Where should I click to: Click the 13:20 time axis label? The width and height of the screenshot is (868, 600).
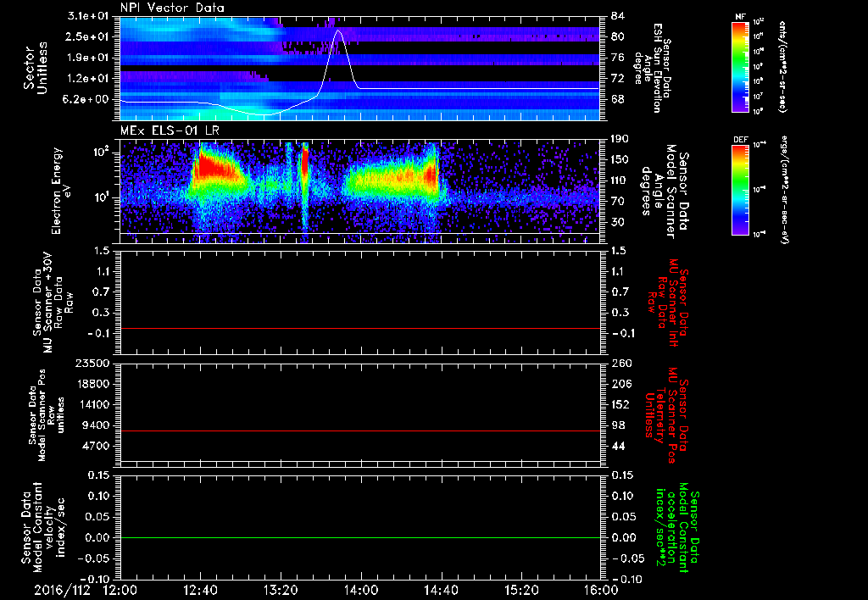(x=281, y=591)
